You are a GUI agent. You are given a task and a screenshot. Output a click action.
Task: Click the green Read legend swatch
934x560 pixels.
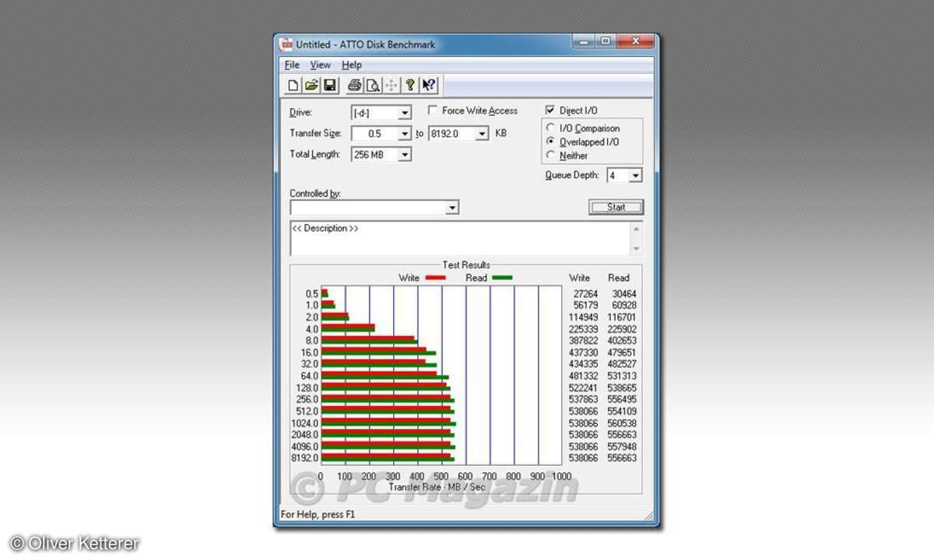502,278
